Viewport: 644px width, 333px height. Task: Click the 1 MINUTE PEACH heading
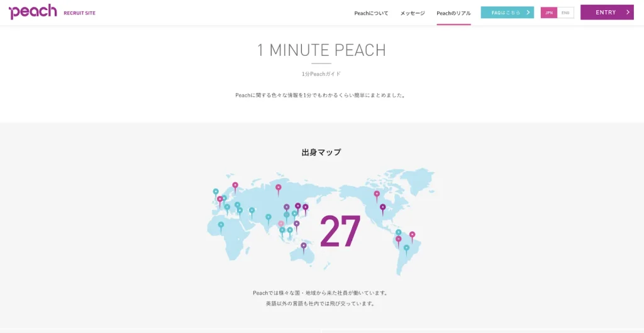321,50
